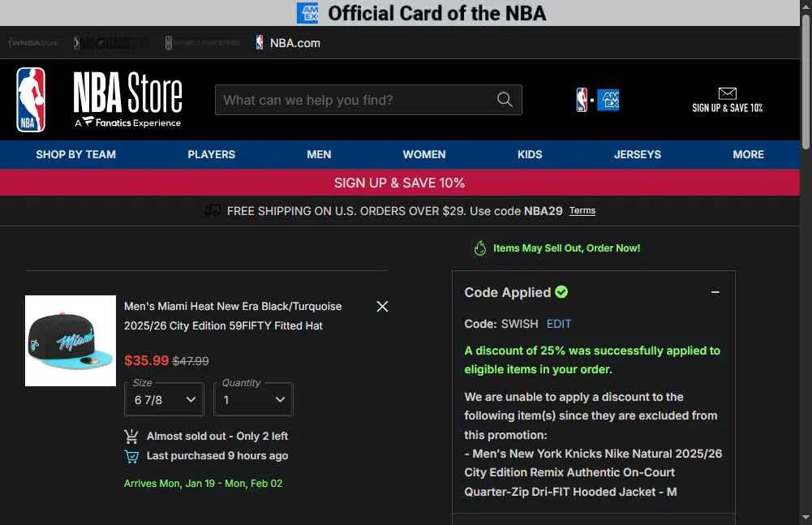Click the flame icon next to sell out notice

[480, 248]
